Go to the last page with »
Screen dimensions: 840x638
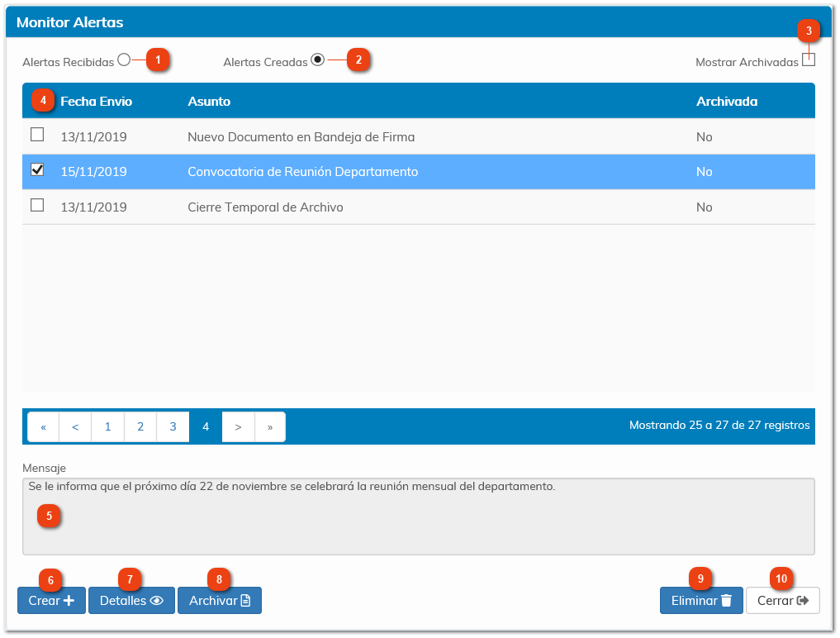[x=270, y=427]
